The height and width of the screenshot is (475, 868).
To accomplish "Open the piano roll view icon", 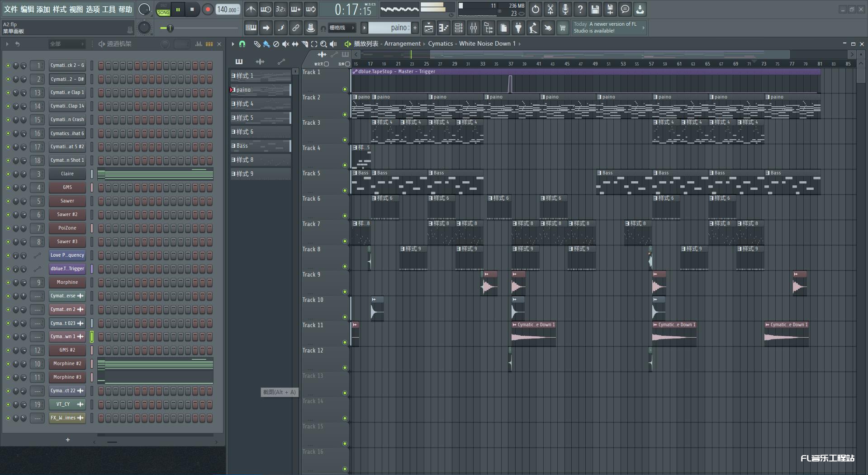I will pos(444,28).
